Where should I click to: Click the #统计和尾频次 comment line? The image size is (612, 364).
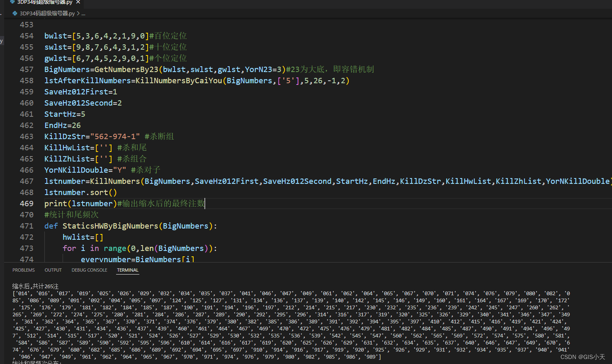(x=71, y=215)
